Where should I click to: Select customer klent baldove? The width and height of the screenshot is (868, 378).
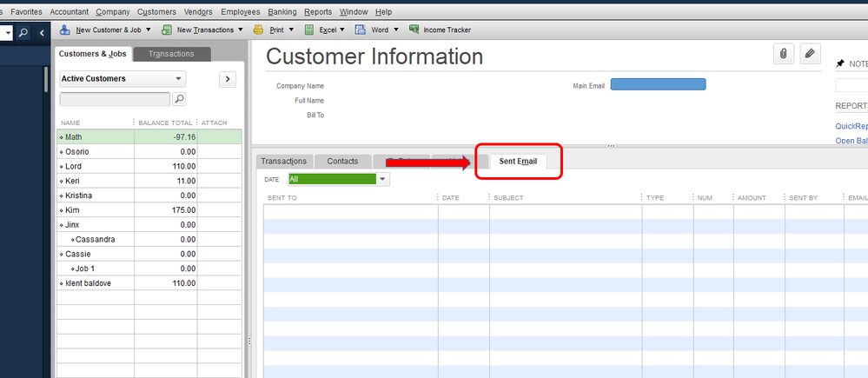(149, 283)
